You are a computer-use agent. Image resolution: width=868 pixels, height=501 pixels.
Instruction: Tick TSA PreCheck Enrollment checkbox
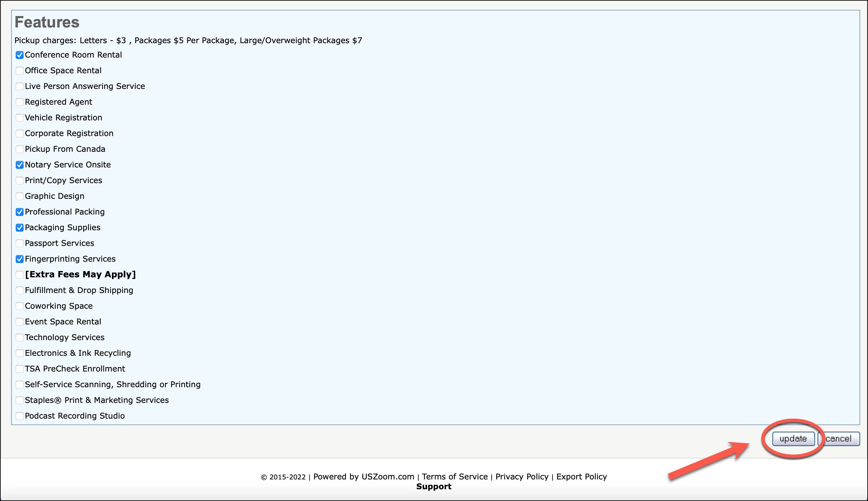(x=20, y=369)
